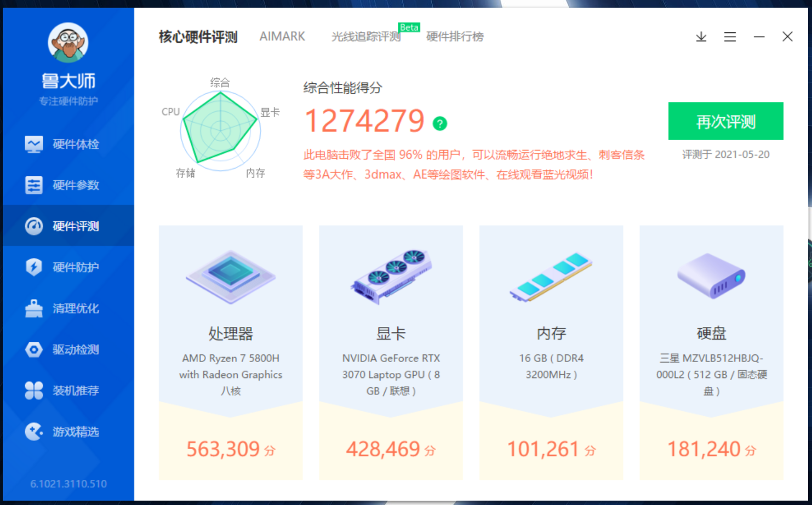Click the 三星 MZVLB512HBJQ disk description

[x=711, y=375]
